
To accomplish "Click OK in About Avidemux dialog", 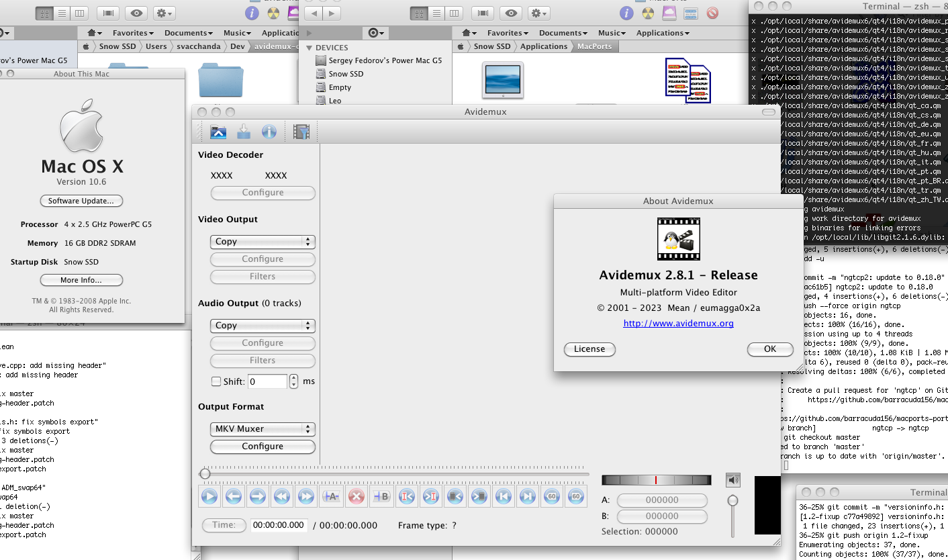I will click(770, 349).
